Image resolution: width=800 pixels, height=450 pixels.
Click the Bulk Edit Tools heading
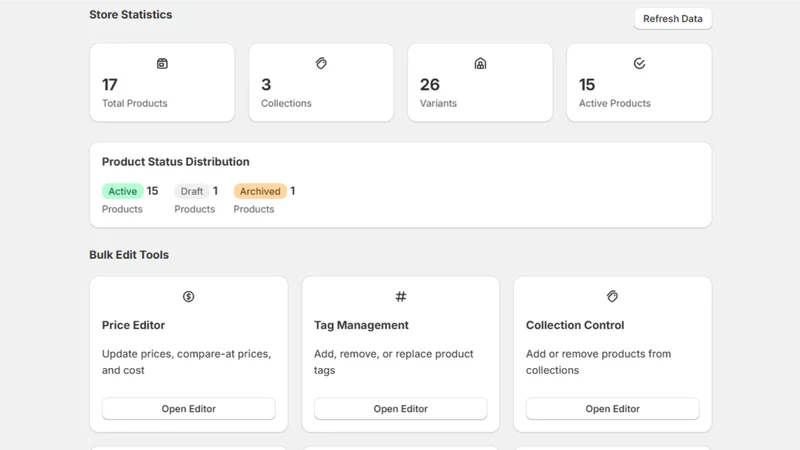pyautogui.click(x=129, y=255)
